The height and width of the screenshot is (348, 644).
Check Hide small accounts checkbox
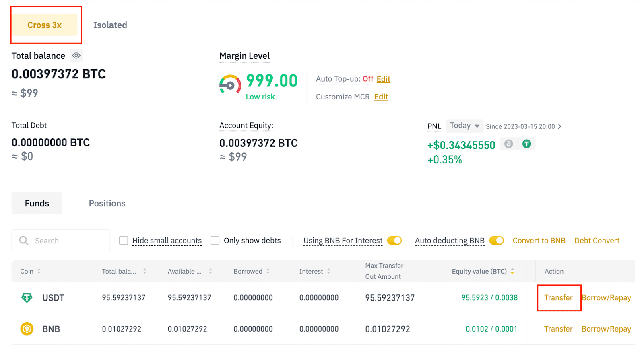tap(124, 241)
